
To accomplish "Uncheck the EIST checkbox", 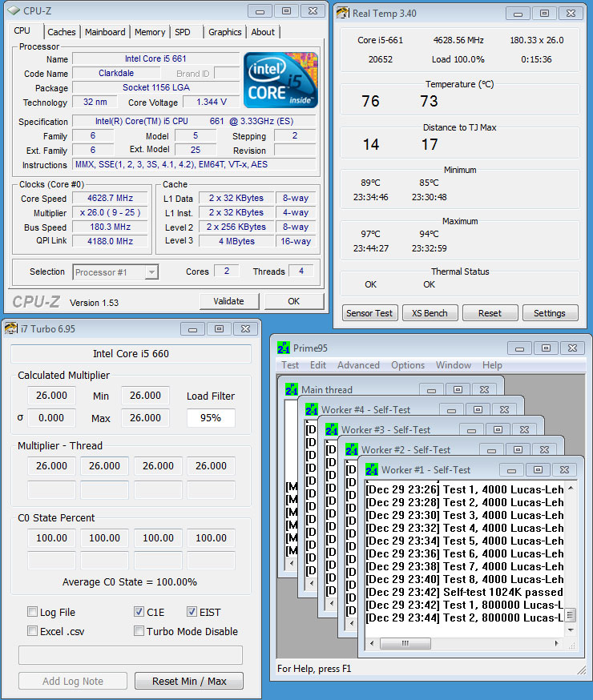I will coord(192,612).
